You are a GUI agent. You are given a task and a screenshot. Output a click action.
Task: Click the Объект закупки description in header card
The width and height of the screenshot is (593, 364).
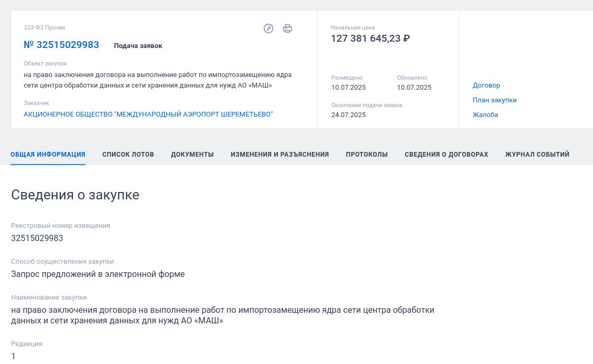pyautogui.click(x=158, y=80)
